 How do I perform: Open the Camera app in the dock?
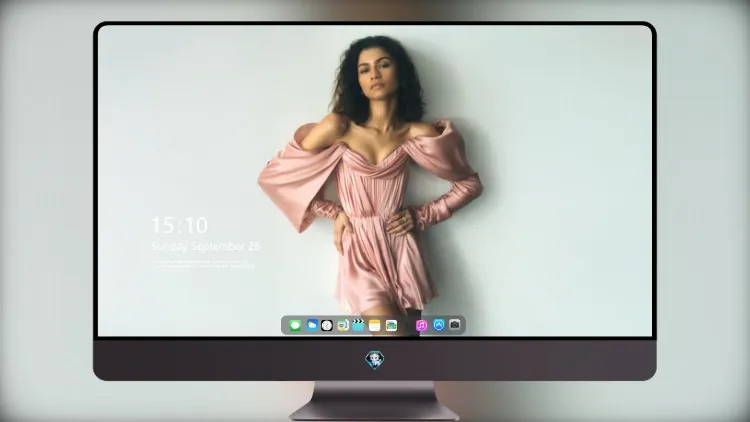tap(454, 325)
